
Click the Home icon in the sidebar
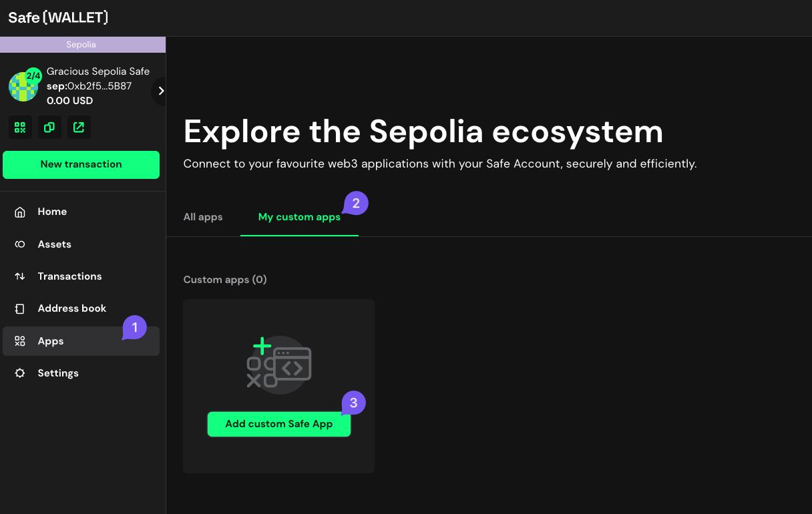tap(20, 212)
